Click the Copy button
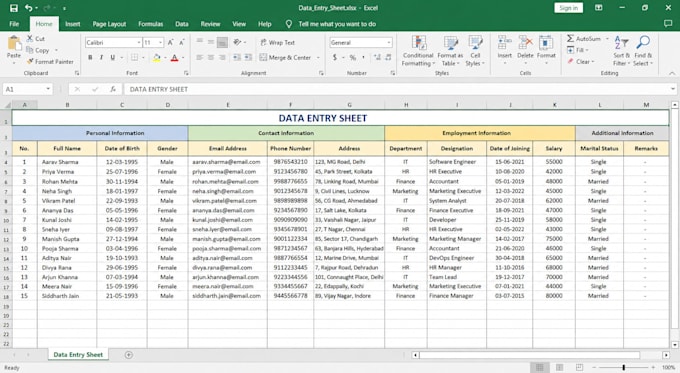680x373 pixels. 38,50
